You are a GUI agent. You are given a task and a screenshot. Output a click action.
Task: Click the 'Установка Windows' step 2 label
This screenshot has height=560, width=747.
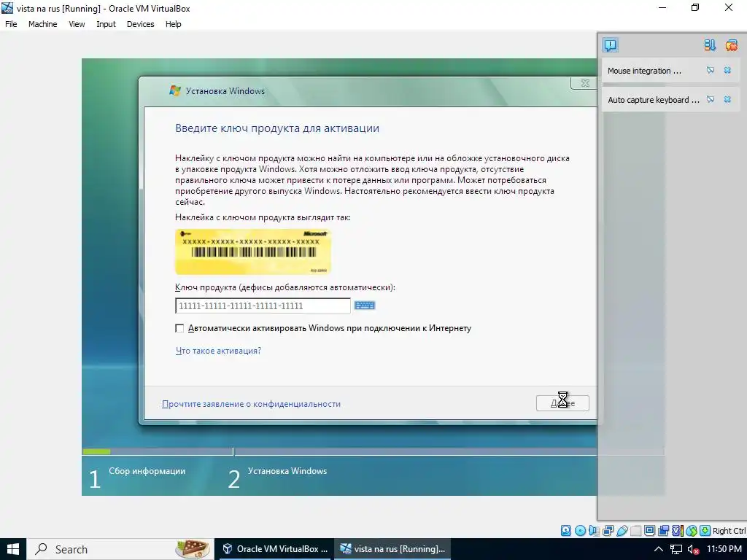pyautogui.click(x=287, y=471)
